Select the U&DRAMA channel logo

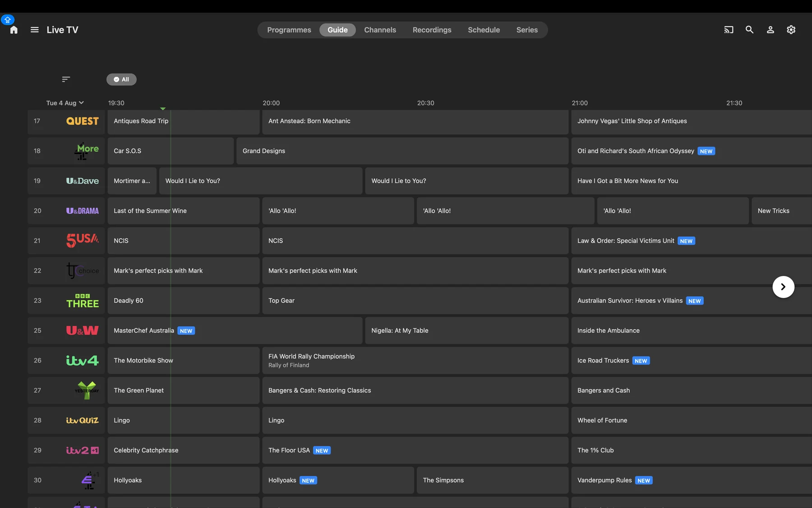(83, 211)
